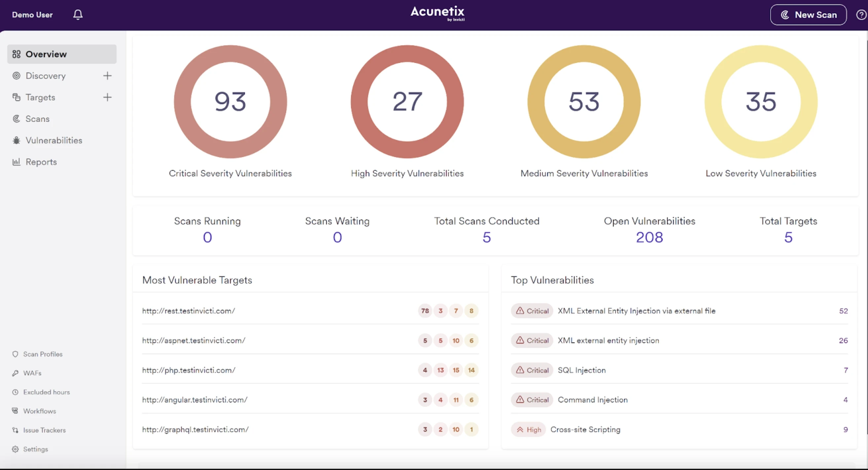Image resolution: width=868 pixels, height=470 pixels.
Task: Click the Discovery icon in sidebar
Action: tap(16, 76)
